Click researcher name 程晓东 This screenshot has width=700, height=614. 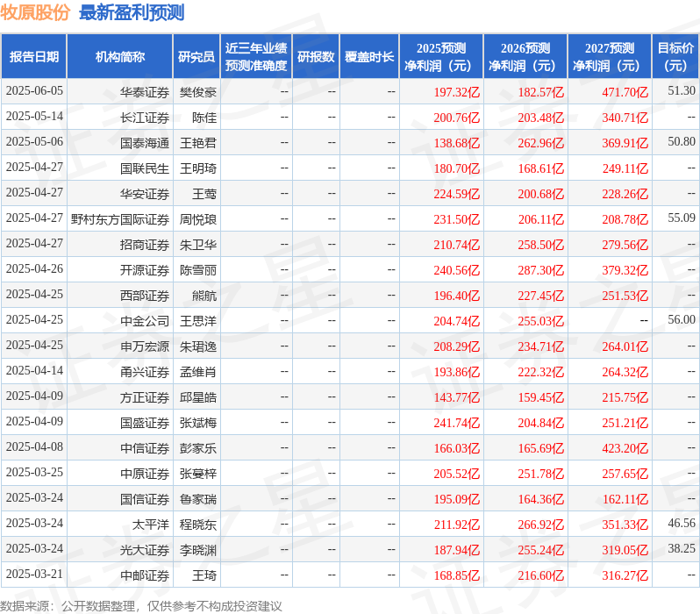click(197, 525)
